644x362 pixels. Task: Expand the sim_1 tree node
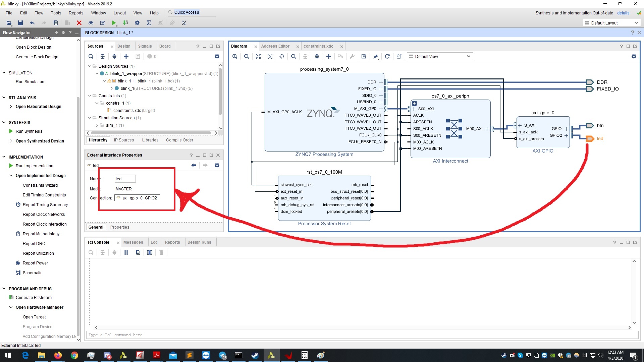tap(97, 125)
